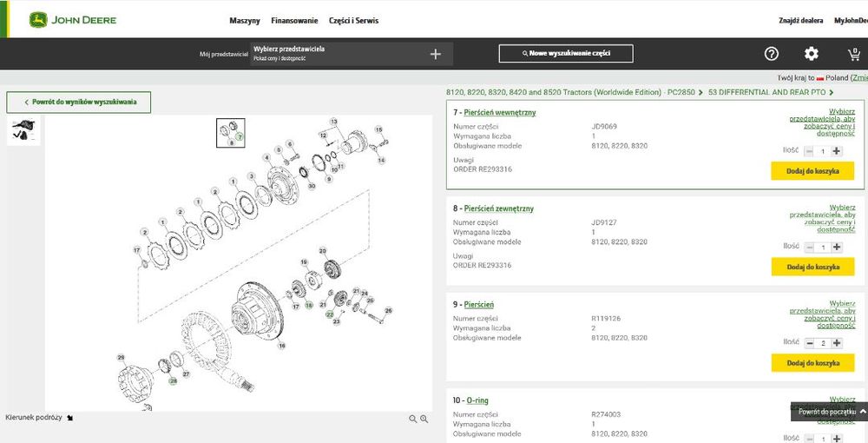Click part number R119126

click(606, 319)
